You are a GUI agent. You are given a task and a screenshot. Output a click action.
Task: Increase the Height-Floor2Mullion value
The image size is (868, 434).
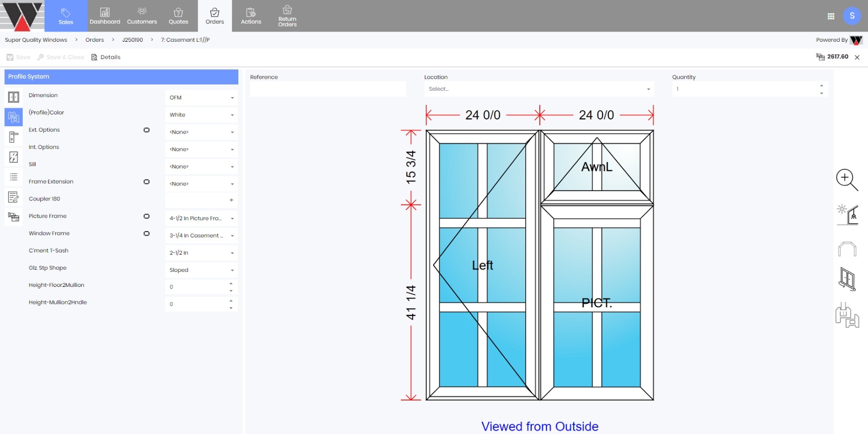[x=231, y=284]
